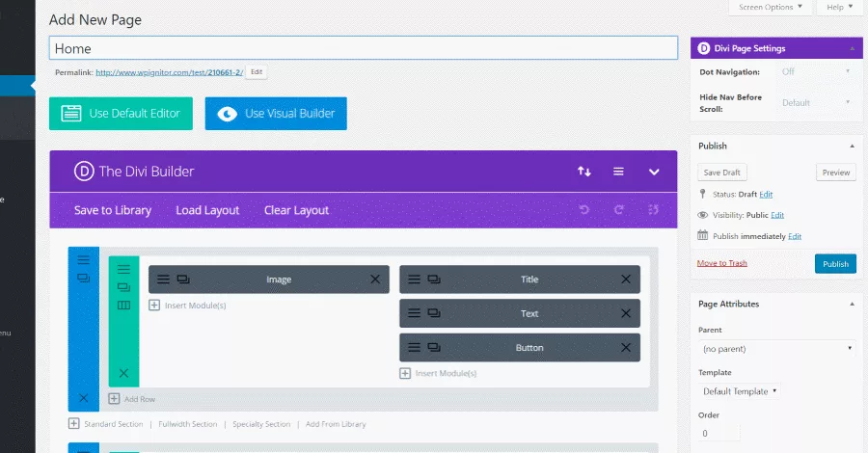Open Divi Builder portability import/export arrows icon

tap(584, 172)
